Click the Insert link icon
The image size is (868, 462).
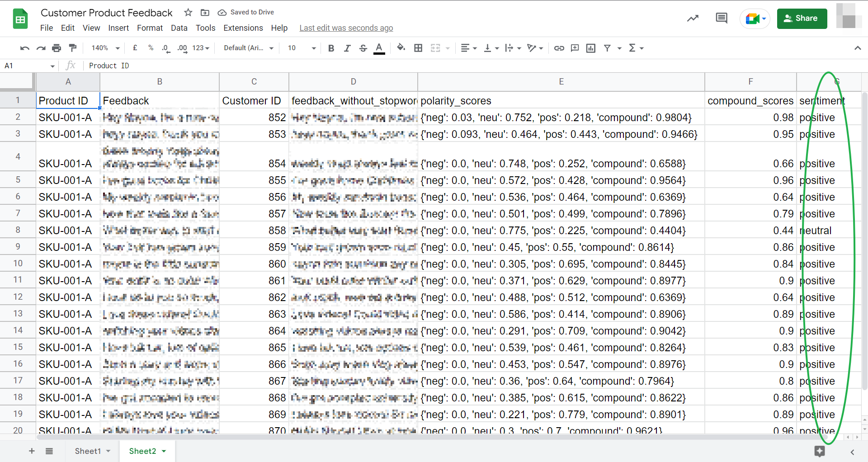[x=559, y=48]
